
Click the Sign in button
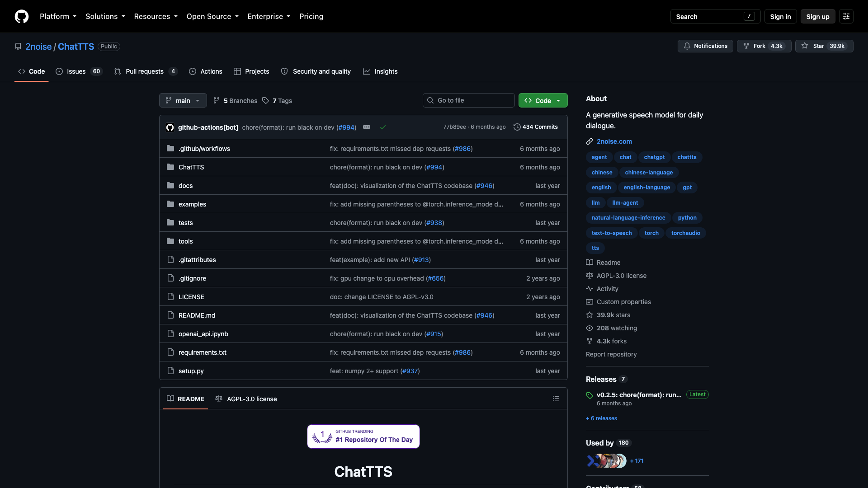click(780, 16)
